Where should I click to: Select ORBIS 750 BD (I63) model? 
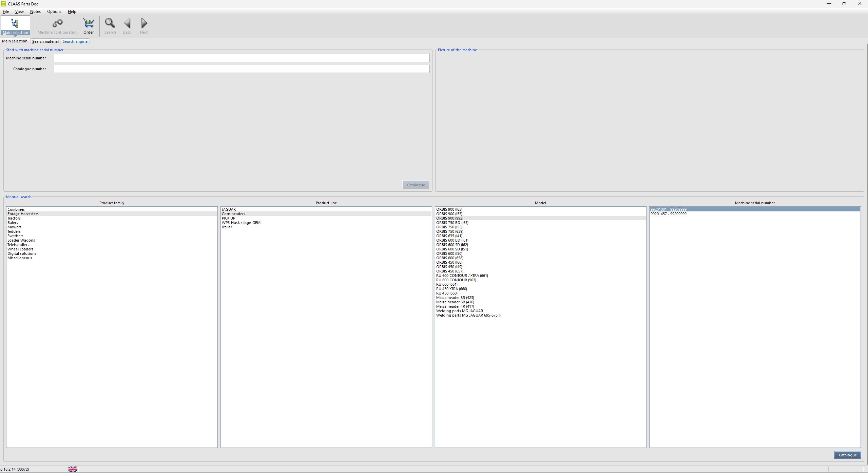coord(452,223)
